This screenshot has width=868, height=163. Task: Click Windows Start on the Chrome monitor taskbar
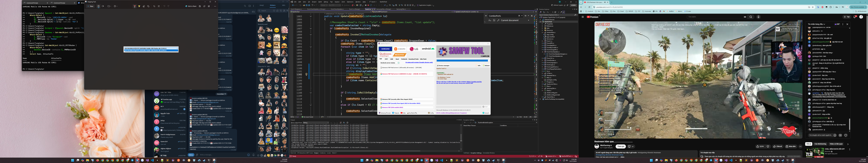(x=651, y=160)
